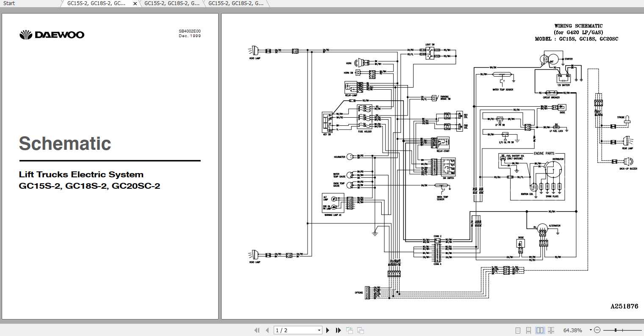Click the zoom out icon
The width and height of the screenshot is (644, 336).
pos(597,330)
